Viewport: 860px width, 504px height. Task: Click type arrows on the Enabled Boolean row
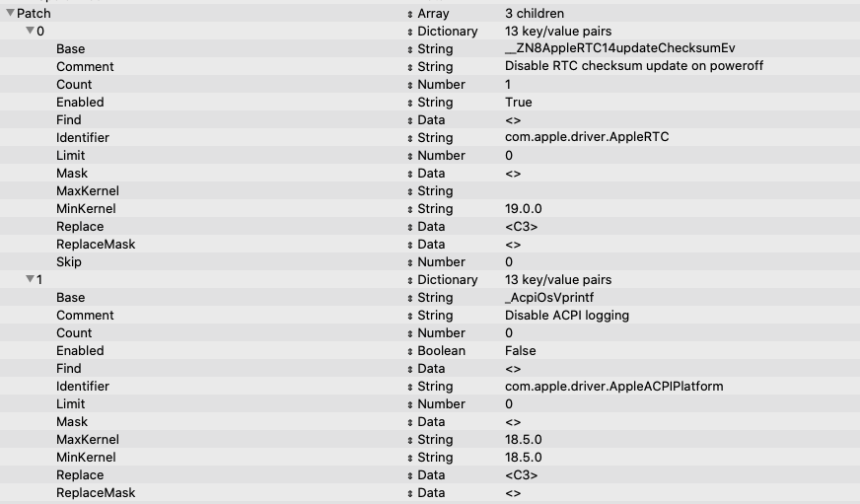(409, 351)
